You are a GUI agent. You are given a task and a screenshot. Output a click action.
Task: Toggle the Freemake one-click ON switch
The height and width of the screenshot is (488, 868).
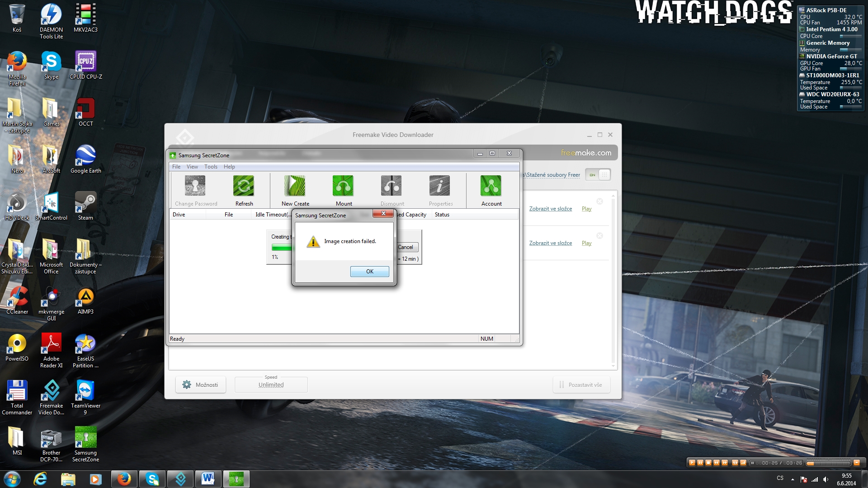pos(598,175)
